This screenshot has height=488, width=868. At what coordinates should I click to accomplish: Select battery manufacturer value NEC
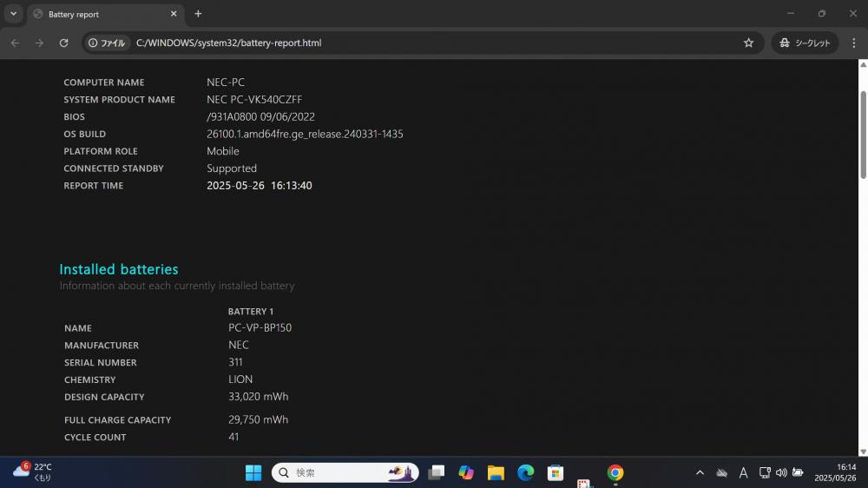click(x=238, y=345)
